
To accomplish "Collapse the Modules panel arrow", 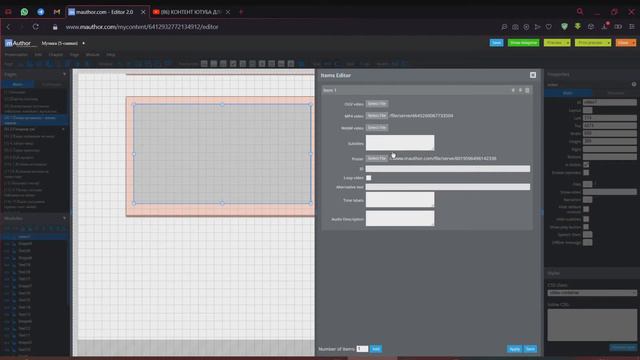I will point(64,218).
